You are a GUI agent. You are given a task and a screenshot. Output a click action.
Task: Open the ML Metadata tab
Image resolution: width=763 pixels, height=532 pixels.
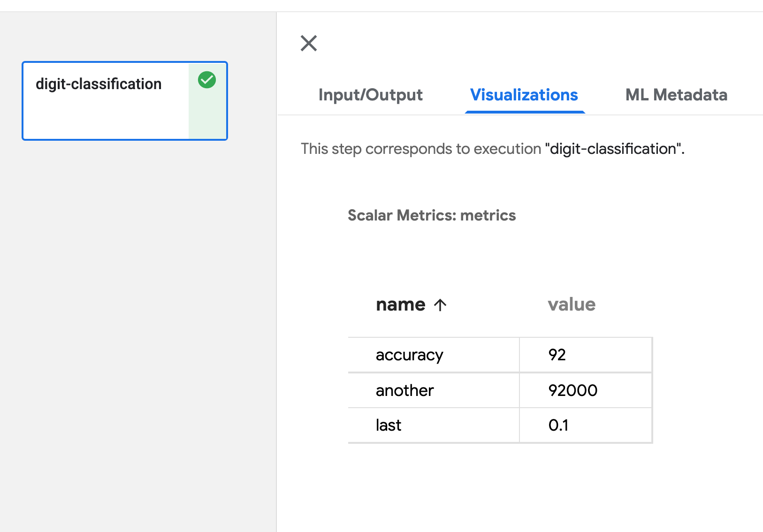676,95
